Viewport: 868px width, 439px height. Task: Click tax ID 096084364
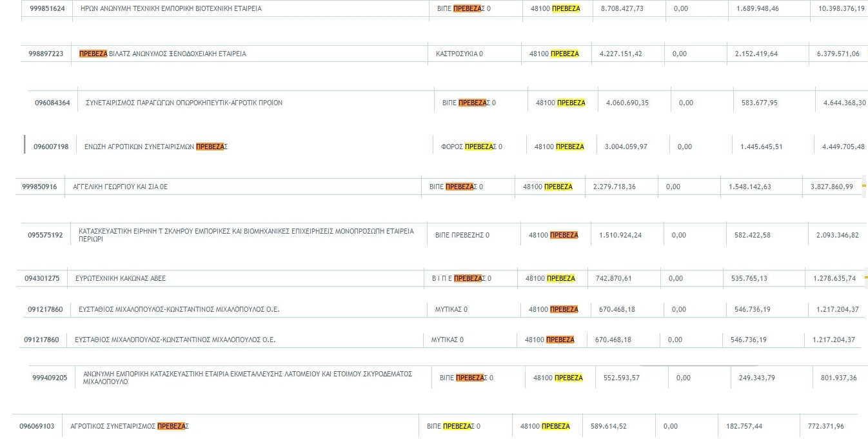[x=52, y=103]
